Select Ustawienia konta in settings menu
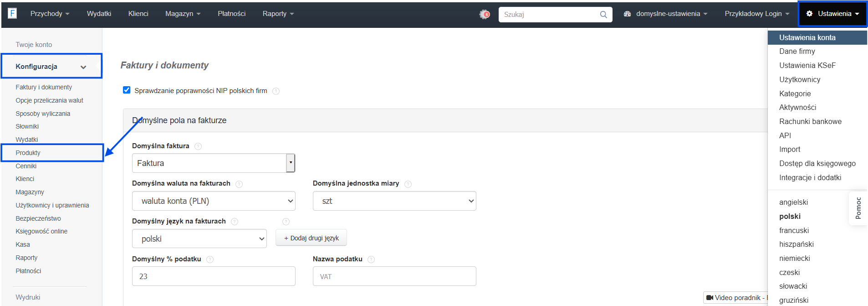This screenshot has width=868, height=306. coord(817,38)
